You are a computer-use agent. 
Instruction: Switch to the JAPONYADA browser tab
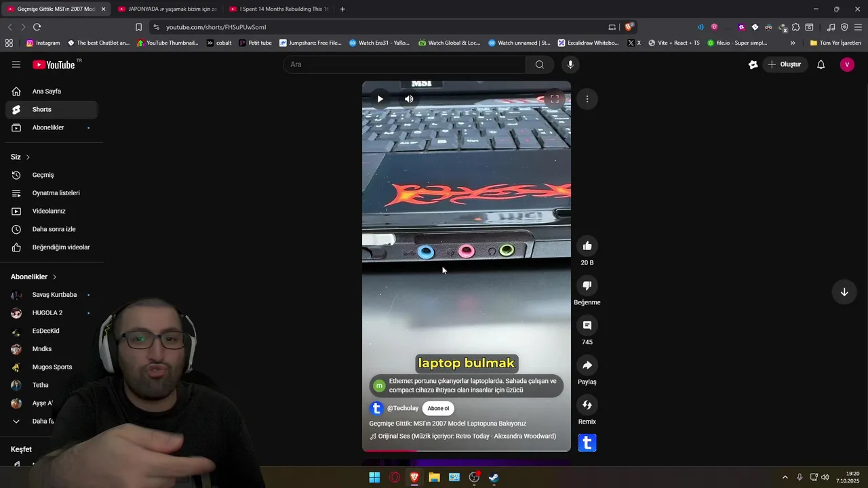(167, 9)
